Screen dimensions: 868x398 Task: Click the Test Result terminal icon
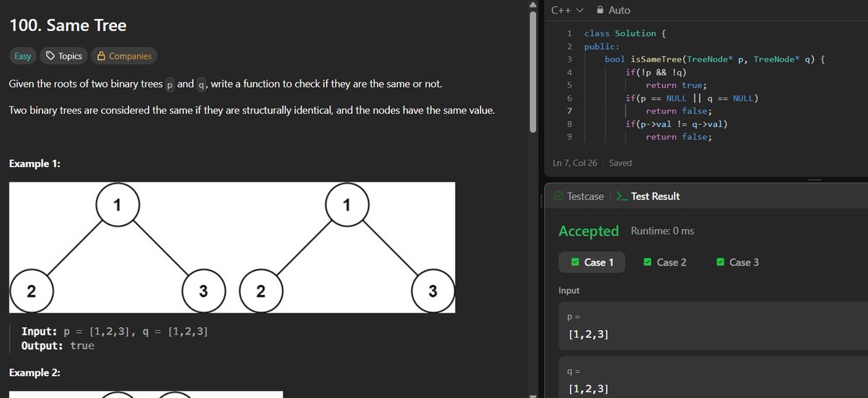click(x=621, y=196)
